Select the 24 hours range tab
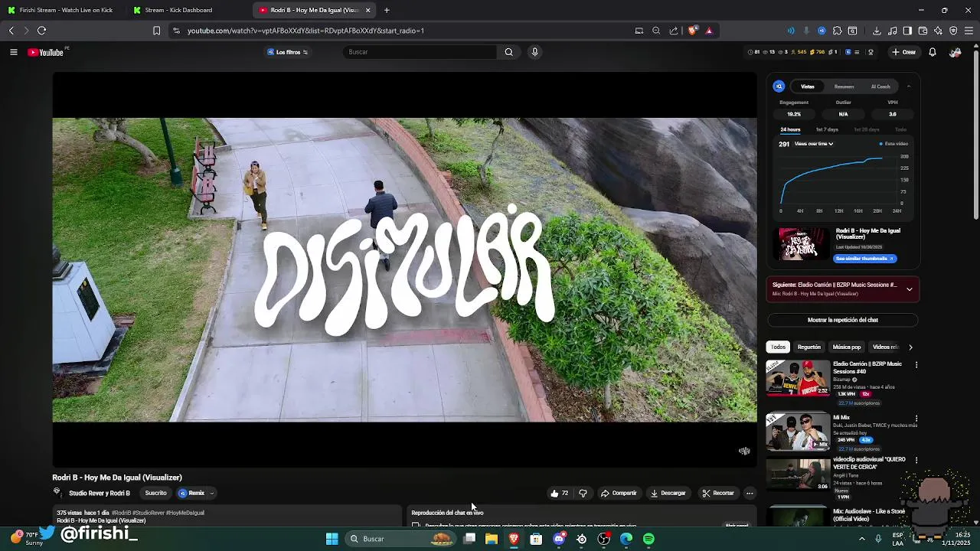980x551 pixels. 790,129
